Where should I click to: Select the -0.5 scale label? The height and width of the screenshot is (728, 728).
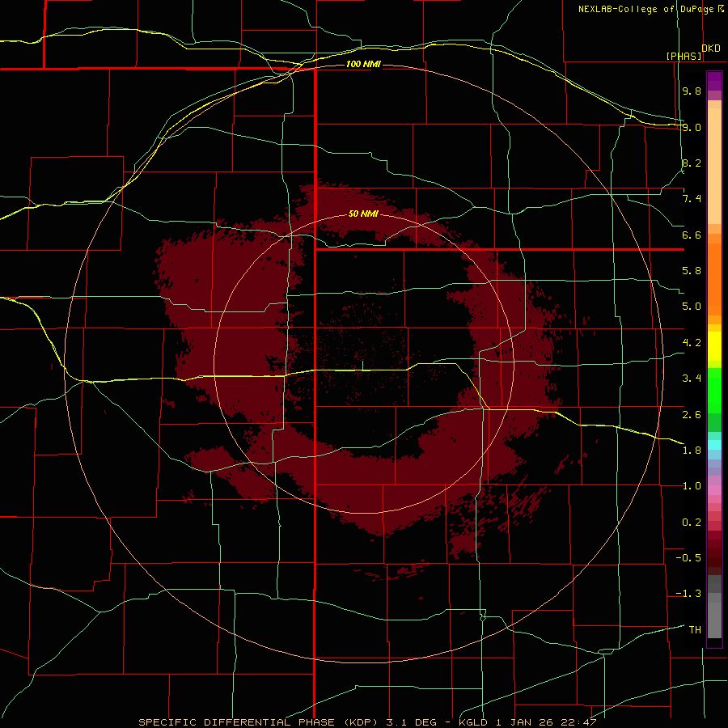[688, 558]
